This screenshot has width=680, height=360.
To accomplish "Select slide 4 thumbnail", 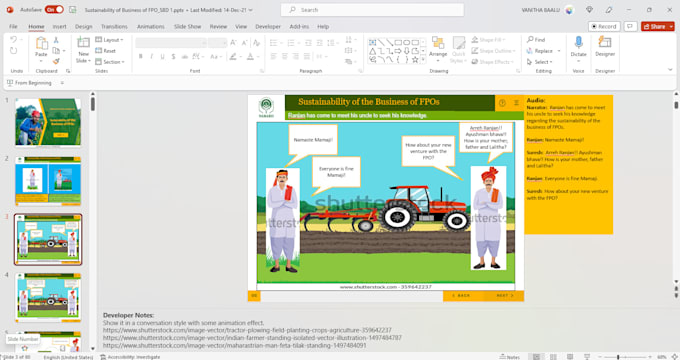I will (48, 298).
